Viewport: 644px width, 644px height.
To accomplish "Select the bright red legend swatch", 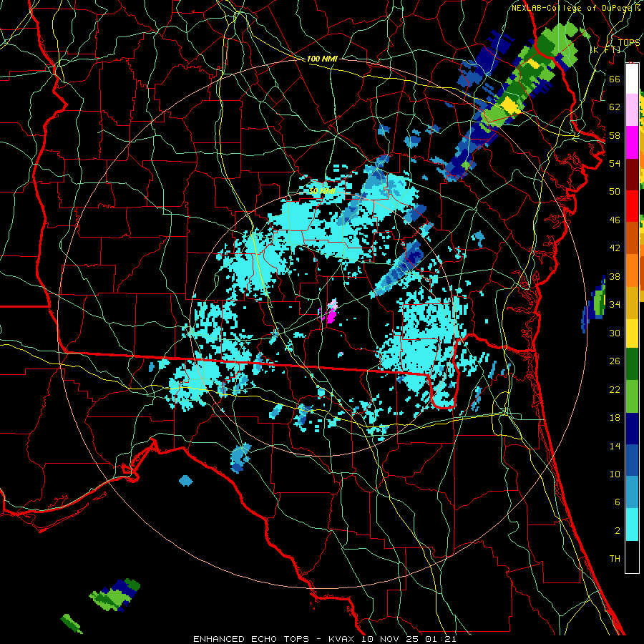I will point(632,206).
